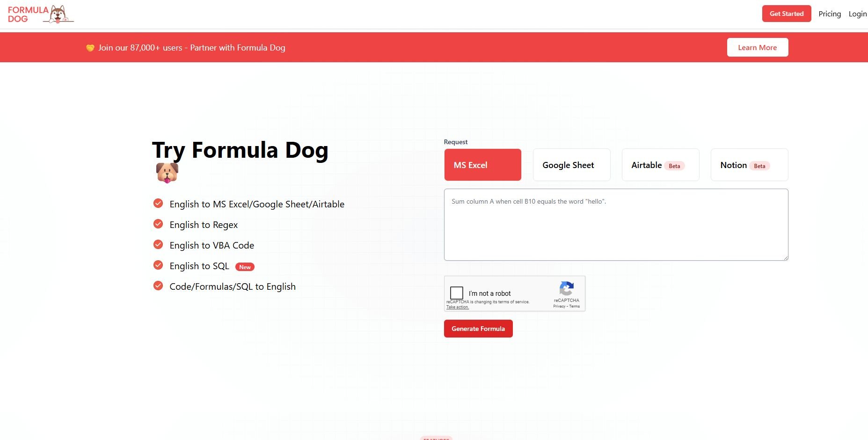The width and height of the screenshot is (868, 440).
Task: Open the reCAPTCHA Take action link
Action: [x=457, y=307]
